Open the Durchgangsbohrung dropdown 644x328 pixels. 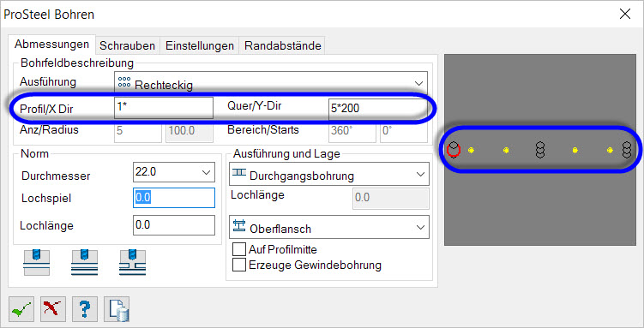329,174
